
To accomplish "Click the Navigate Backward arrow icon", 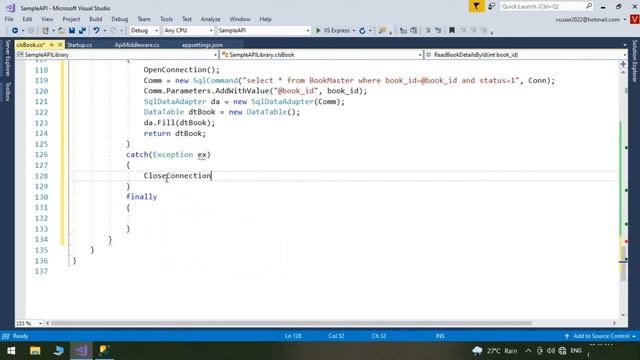I will point(15,31).
